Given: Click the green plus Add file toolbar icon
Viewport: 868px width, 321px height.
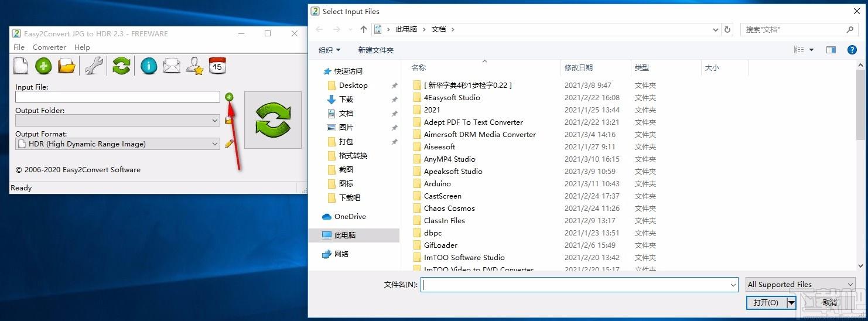Looking at the screenshot, I should click(x=43, y=66).
